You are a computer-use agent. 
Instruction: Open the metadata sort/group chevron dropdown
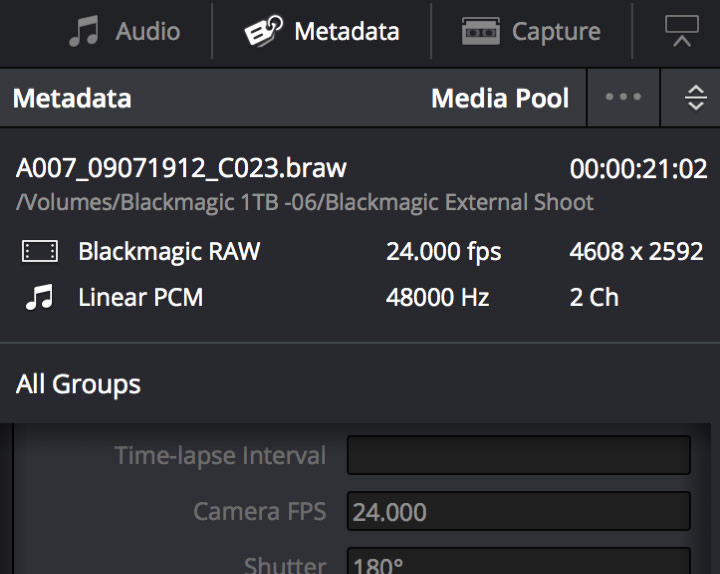pyautogui.click(x=696, y=97)
